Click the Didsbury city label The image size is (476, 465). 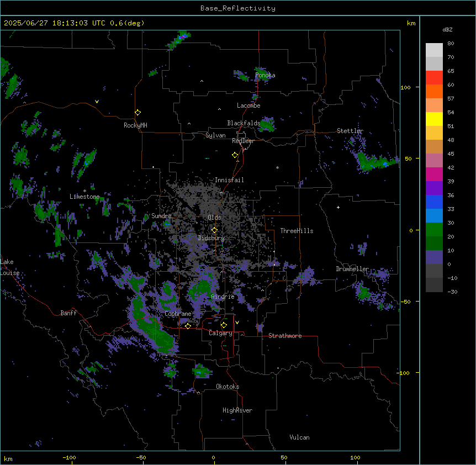pyautogui.click(x=211, y=238)
